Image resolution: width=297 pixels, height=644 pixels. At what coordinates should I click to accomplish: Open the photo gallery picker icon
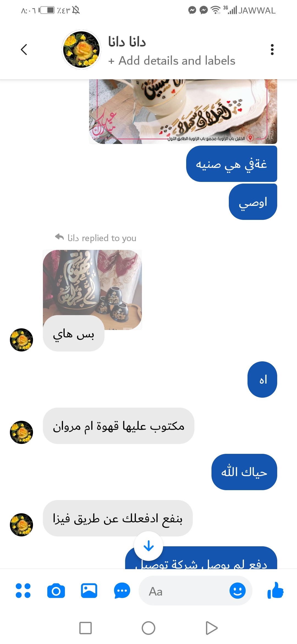click(x=89, y=591)
